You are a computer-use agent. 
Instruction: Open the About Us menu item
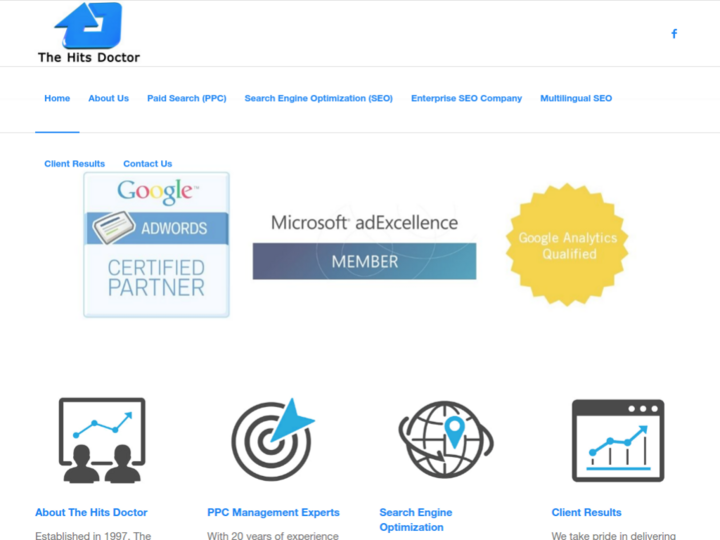pyautogui.click(x=108, y=99)
